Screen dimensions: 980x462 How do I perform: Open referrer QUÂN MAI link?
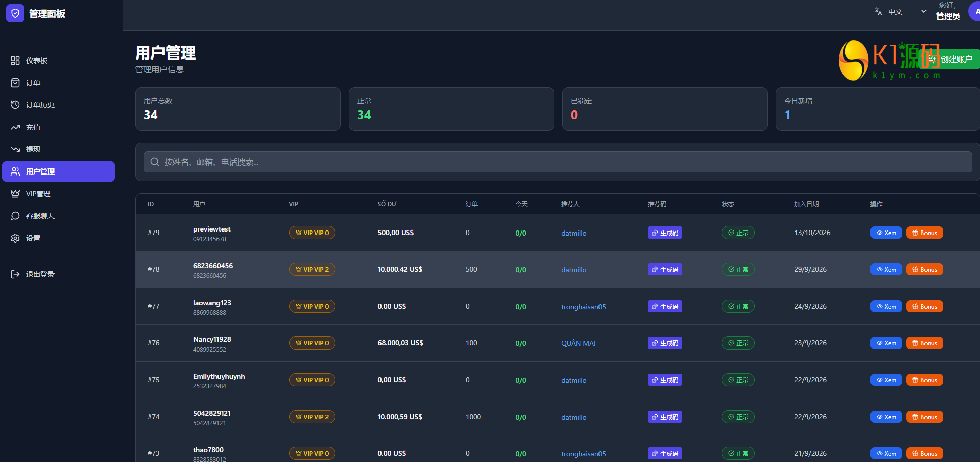click(x=578, y=343)
